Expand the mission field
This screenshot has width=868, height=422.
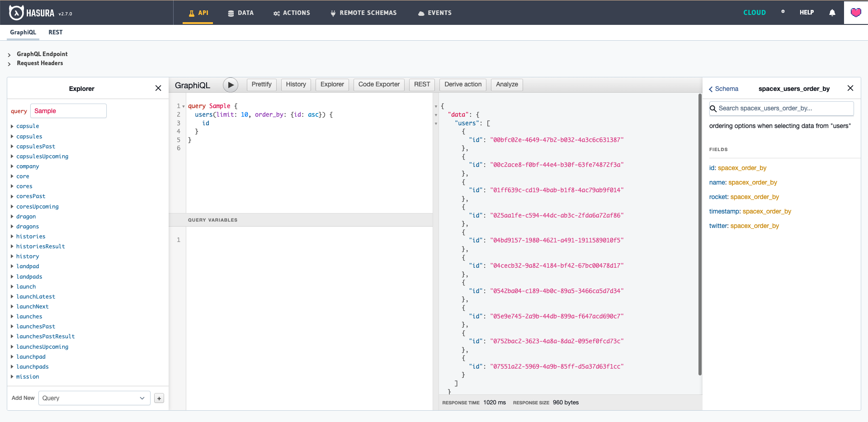(25, 377)
